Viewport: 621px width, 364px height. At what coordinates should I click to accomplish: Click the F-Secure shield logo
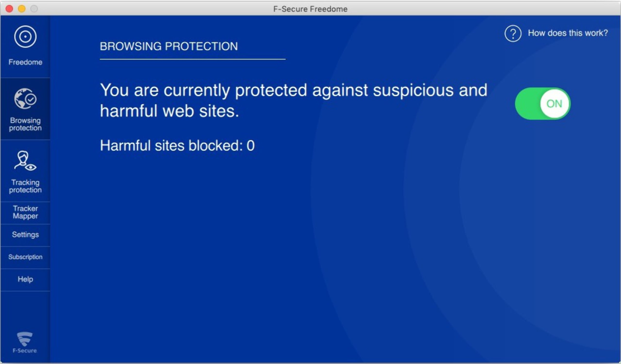click(25, 339)
